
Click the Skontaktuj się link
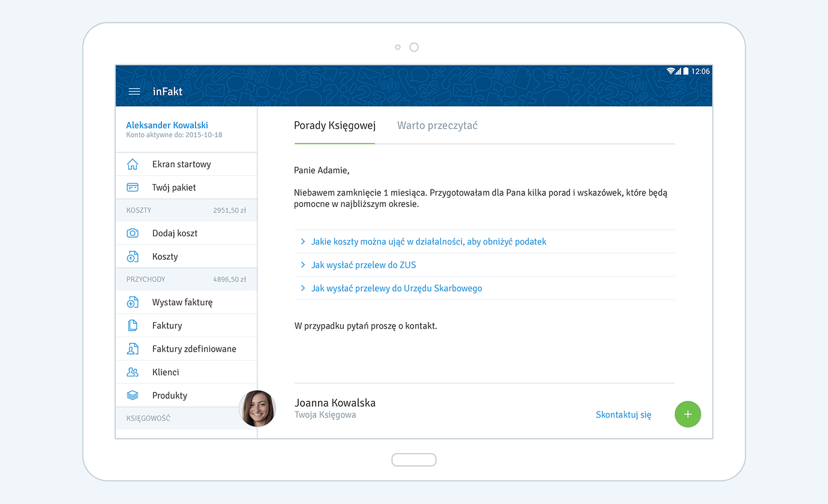coord(623,415)
